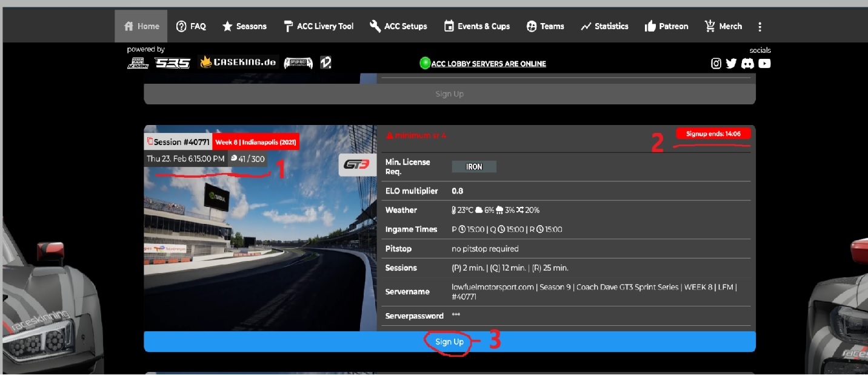Open the Statistics page
The width and height of the screenshot is (868, 375).
coord(604,26)
